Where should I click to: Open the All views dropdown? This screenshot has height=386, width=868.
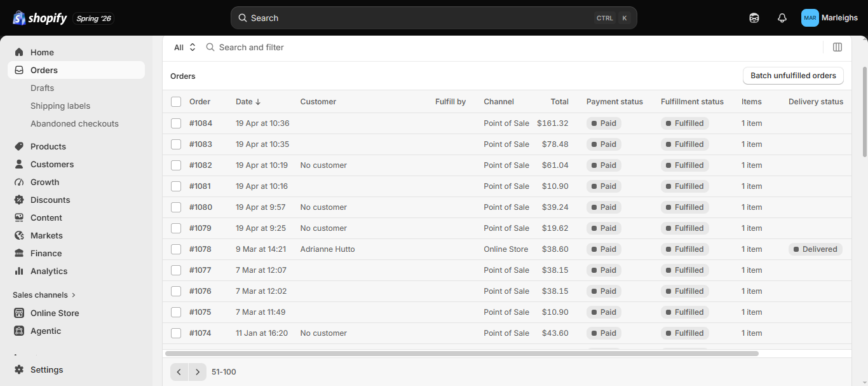click(185, 47)
